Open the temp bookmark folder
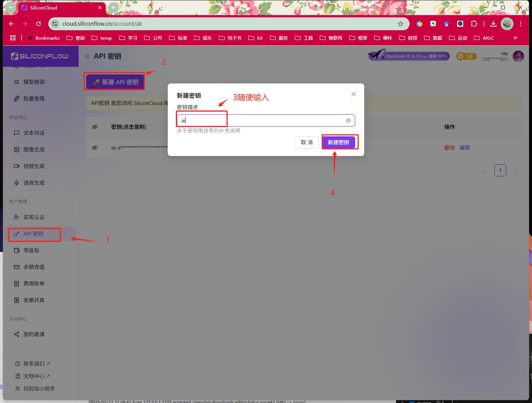The height and width of the screenshot is (403, 532). coord(102,38)
